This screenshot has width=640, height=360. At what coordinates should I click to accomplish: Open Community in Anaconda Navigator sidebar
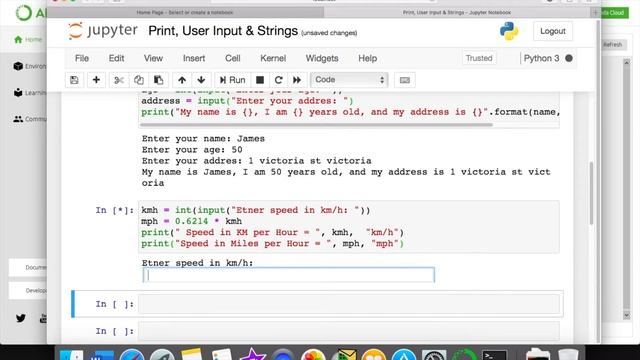pyautogui.click(x=29, y=119)
